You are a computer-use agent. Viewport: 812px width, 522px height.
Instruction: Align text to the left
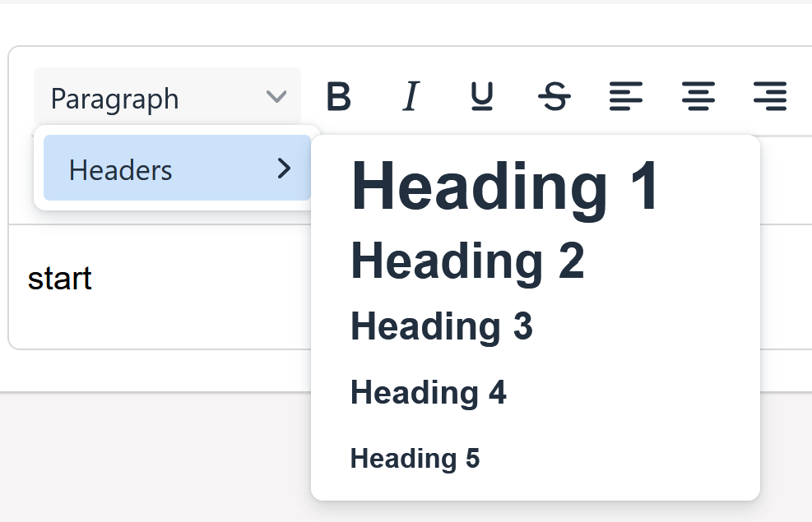(x=626, y=97)
